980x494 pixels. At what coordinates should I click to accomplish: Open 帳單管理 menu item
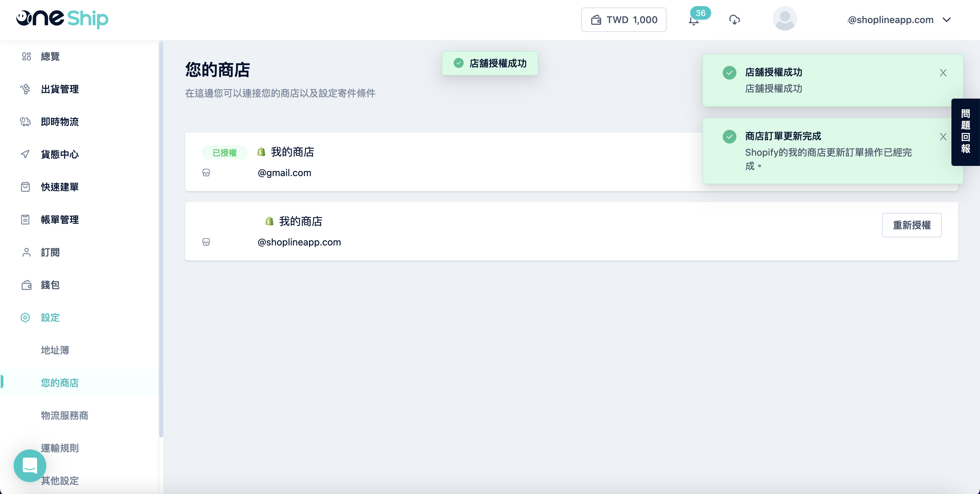click(60, 219)
